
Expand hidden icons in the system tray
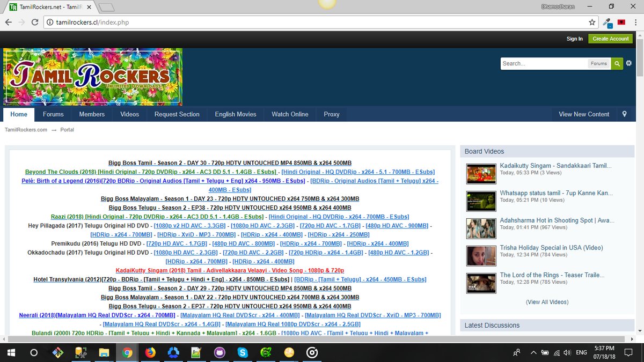click(x=533, y=352)
